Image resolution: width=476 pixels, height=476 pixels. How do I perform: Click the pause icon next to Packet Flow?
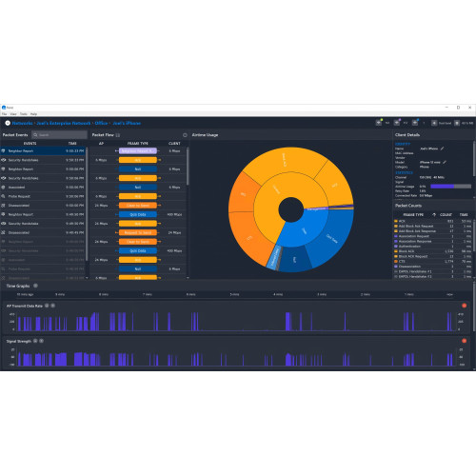(118, 135)
